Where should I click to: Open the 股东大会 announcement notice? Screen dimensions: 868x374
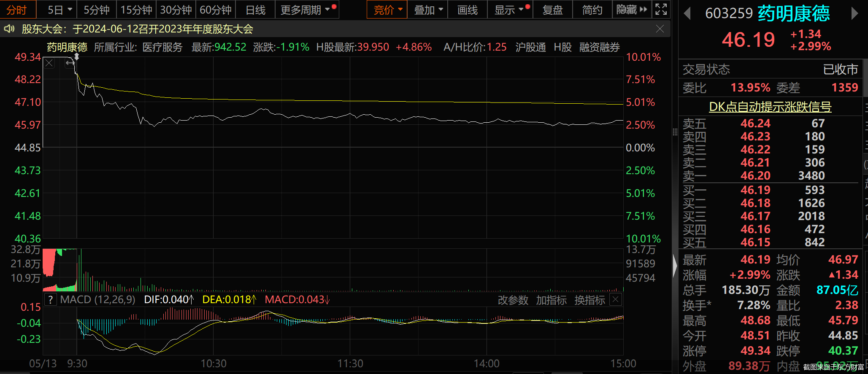(138, 29)
